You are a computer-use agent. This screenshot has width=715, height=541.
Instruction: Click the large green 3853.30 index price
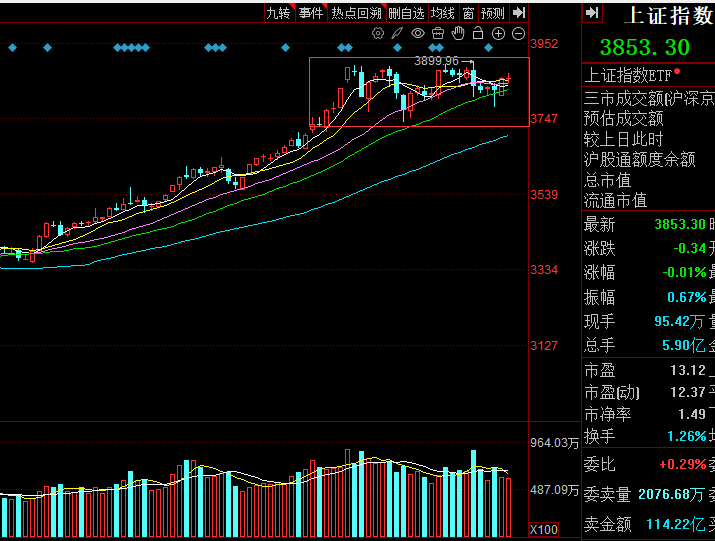pyautogui.click(x=645, y=47)
